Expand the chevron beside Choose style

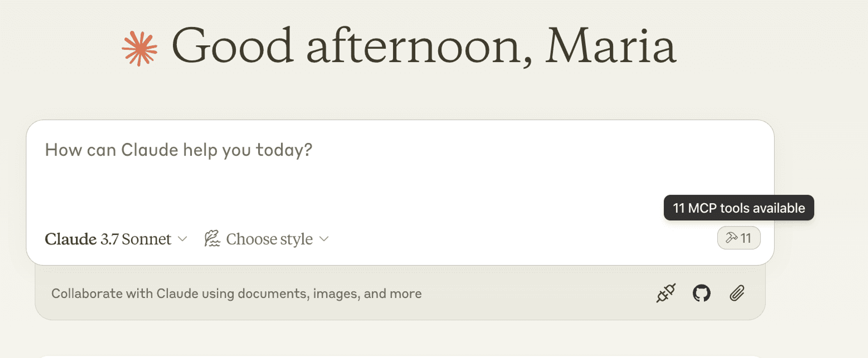pyautogui.click(x=324, y=239)
